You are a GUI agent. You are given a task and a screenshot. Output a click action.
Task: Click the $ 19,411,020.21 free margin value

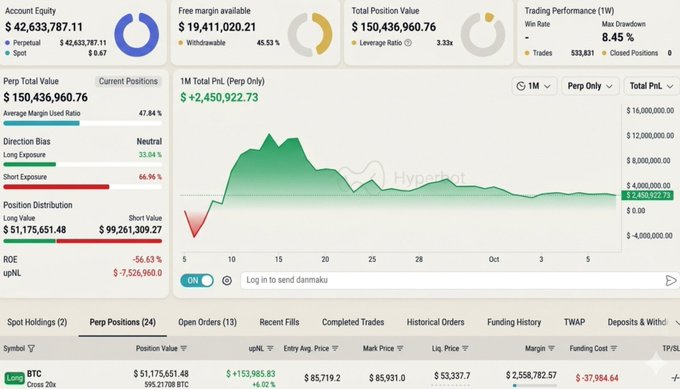click(217, 27)
